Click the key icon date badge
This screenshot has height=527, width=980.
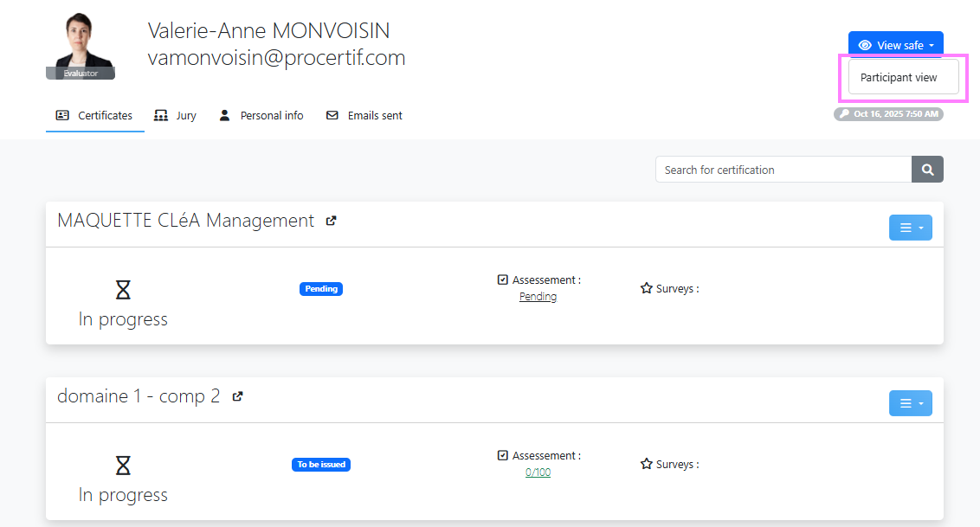888,114
